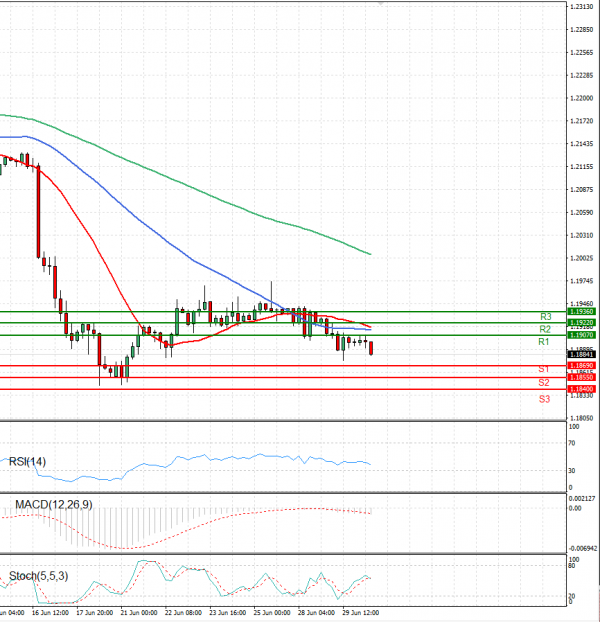
Task: Click the R2 resistance label
Action: (x=545, y=329)
